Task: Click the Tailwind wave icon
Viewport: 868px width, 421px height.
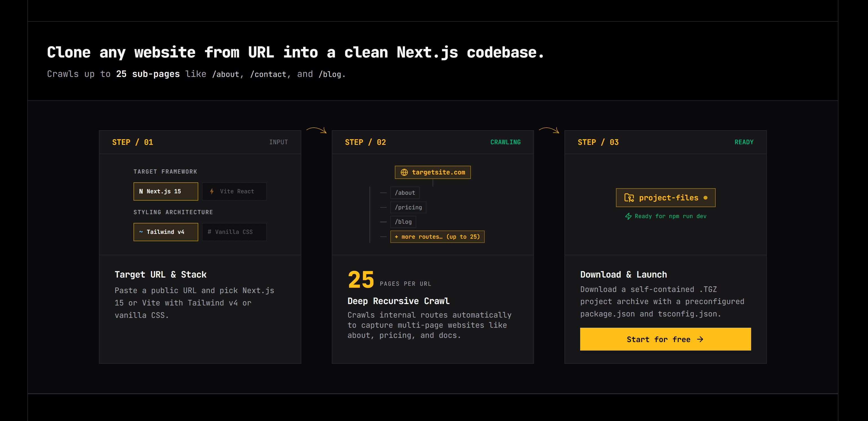Action: [x=141, y=232]
